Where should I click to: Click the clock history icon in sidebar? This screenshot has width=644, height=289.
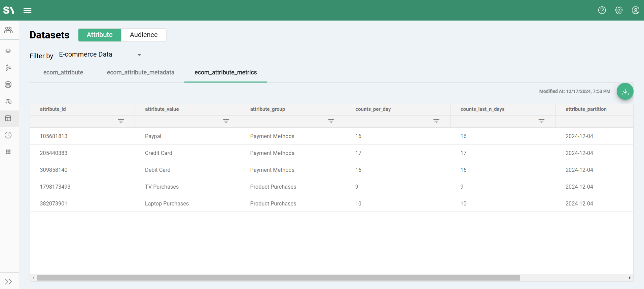point(8,135)
